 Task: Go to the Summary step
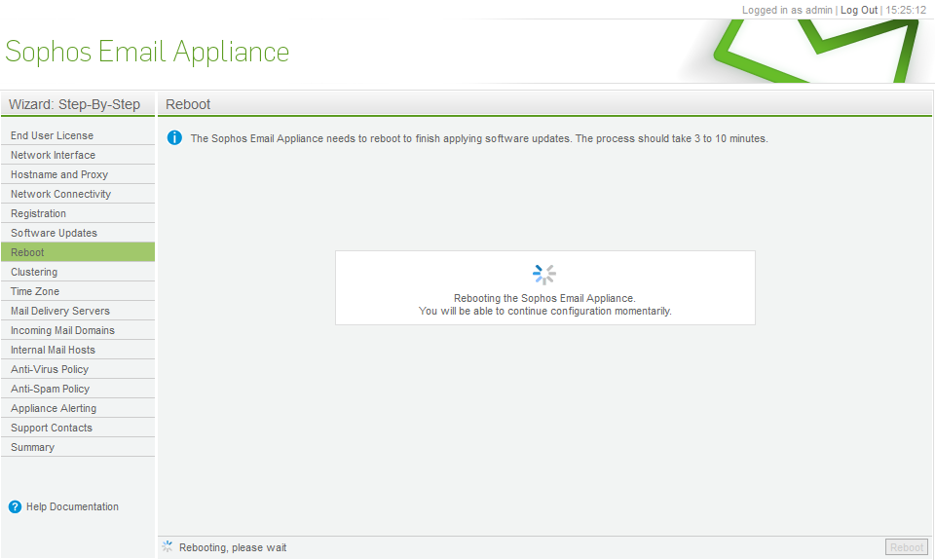click(x=78, y=447)
